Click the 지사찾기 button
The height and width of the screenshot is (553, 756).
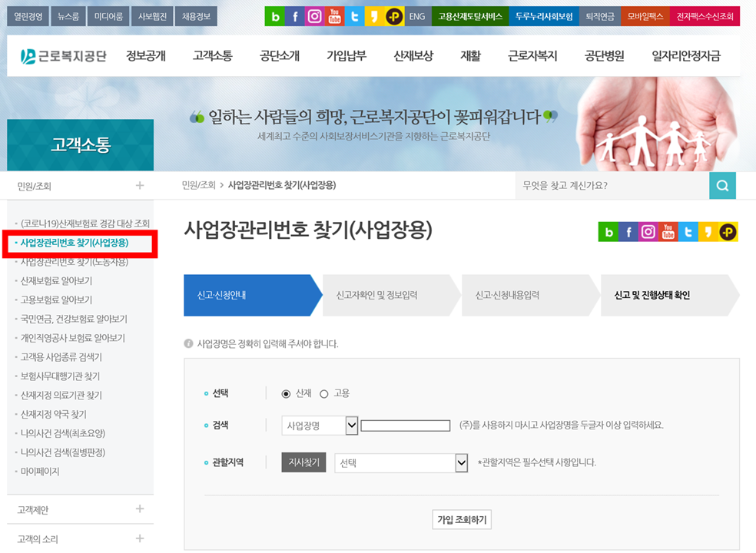303,462
